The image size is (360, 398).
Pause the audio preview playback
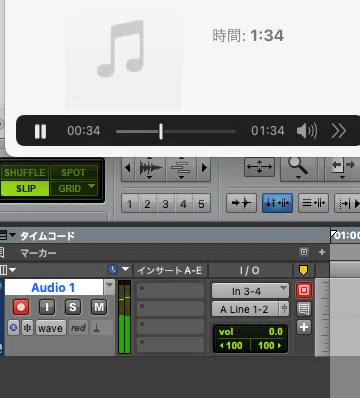40,131
